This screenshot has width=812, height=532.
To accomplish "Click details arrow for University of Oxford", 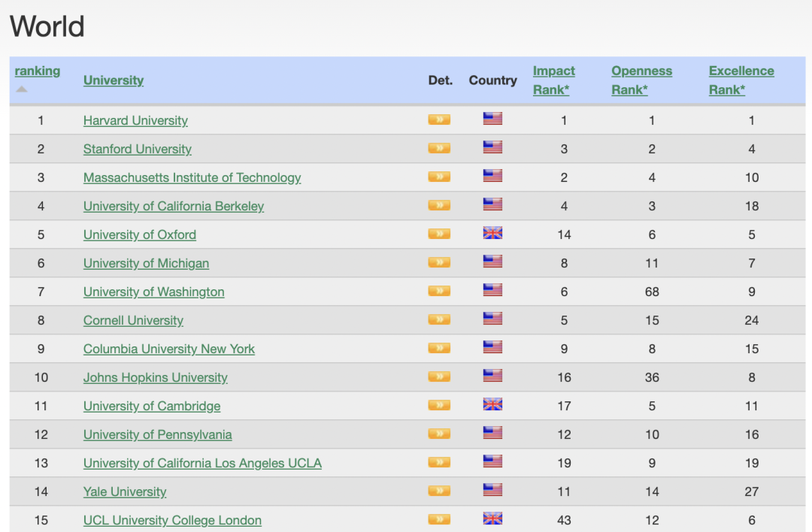I will [x=439, y=234].
